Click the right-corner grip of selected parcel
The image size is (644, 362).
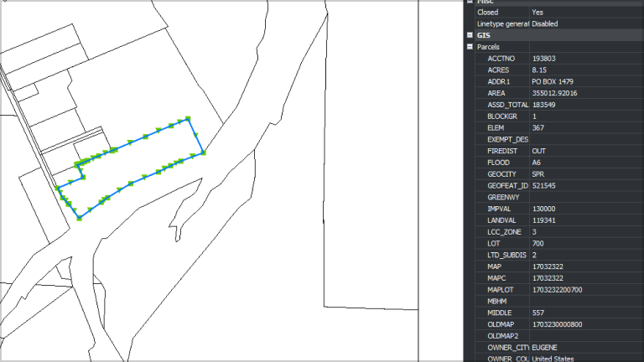[203, 153]
